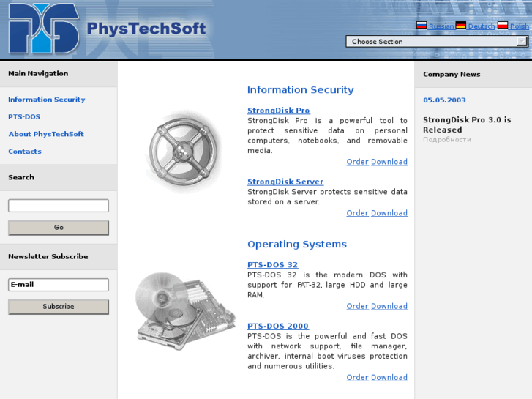This screenshot has width=532, height=399.
Task: Click the Subscribe button
Action: pos(59,307)
